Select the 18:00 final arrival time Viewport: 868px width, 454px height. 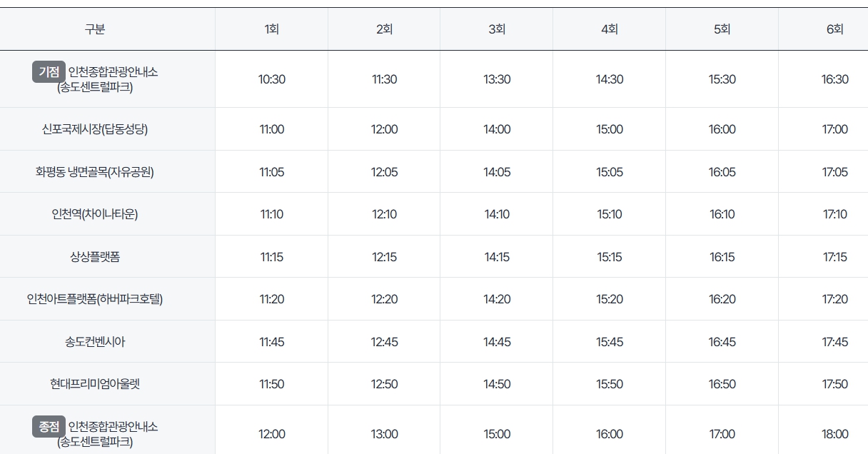click(x=834, y=434)
